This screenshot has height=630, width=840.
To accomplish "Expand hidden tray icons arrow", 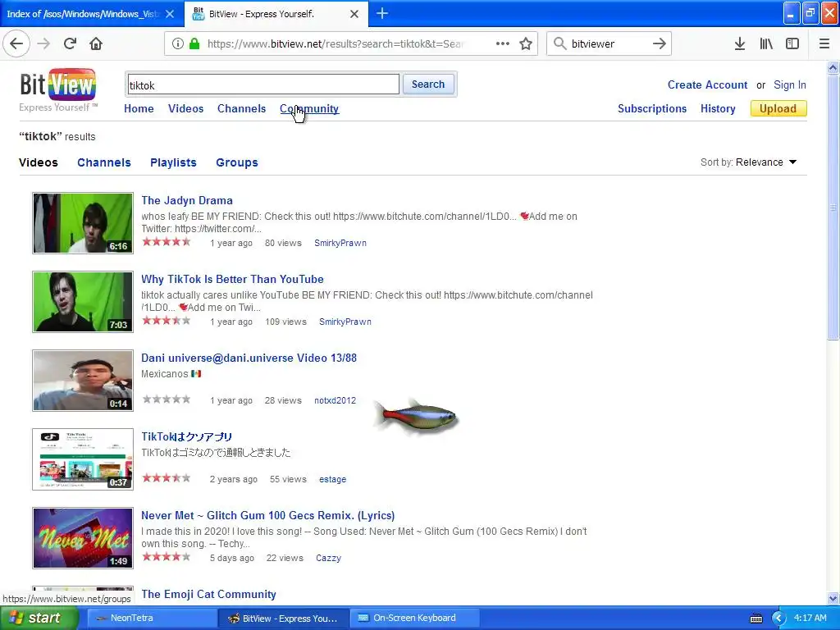I will (778, 619).
